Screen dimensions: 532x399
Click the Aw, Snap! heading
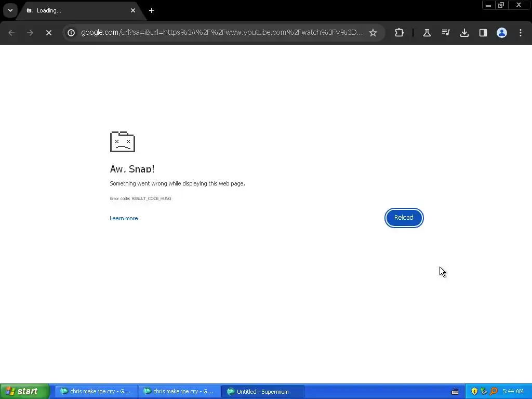tap(132, 169)
